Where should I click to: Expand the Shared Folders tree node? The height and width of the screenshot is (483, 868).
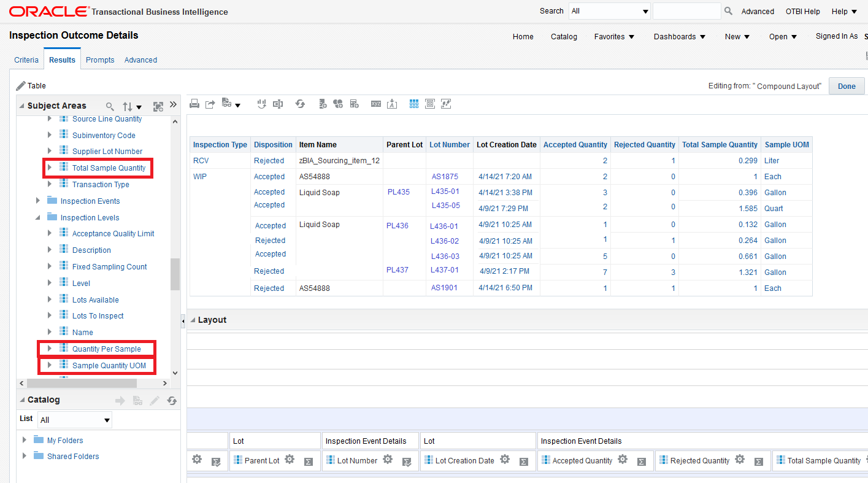coord(25,456)
